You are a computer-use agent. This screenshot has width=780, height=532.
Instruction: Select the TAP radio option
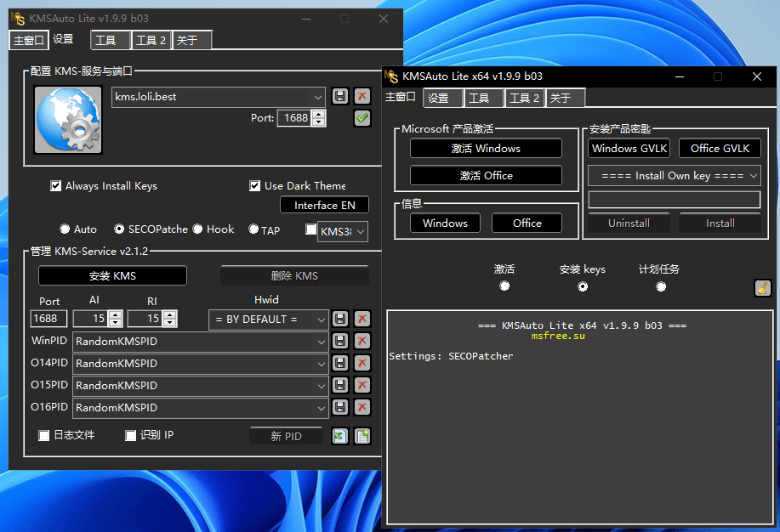[x=253, y=229]
